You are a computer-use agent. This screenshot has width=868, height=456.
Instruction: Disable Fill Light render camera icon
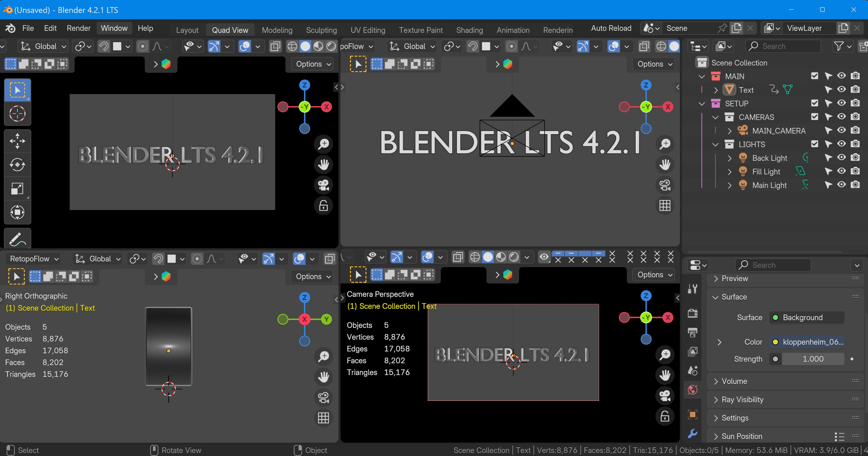855,171
